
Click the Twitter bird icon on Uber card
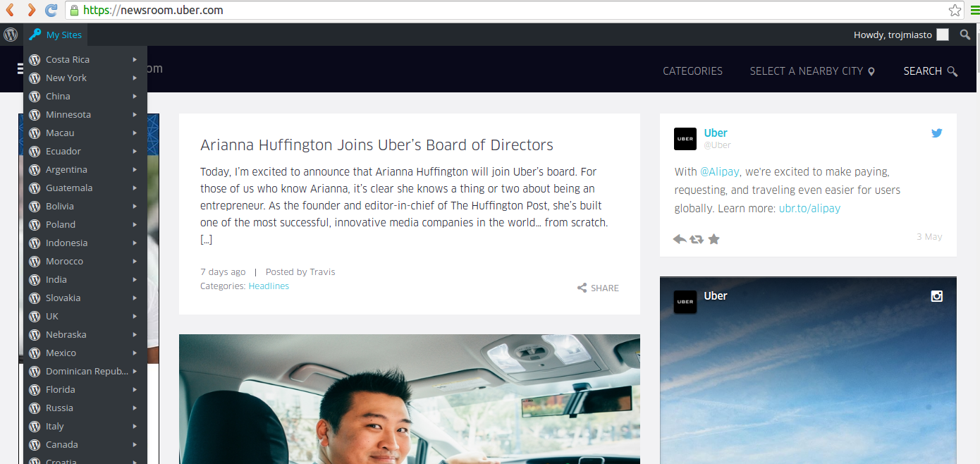point(936,133)
